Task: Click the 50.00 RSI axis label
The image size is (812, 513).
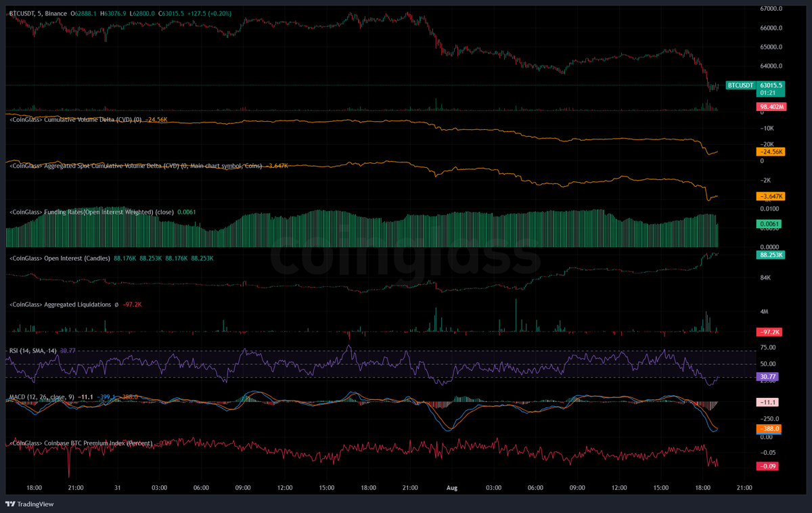Action: [768, 364]
